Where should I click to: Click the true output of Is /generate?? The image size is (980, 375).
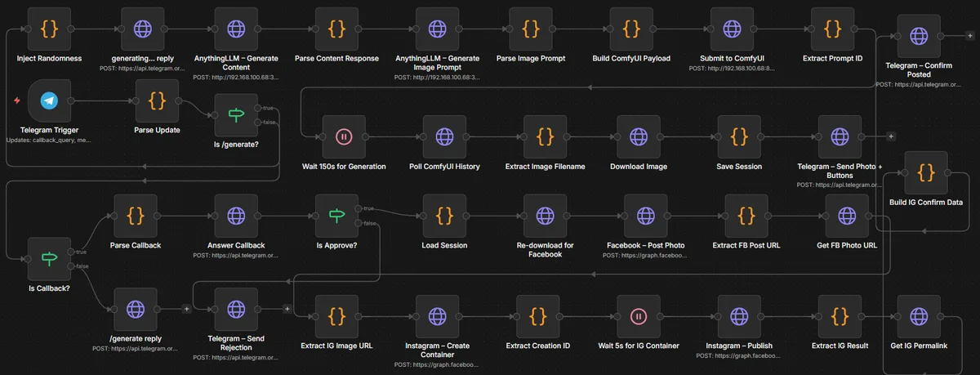click(x=258, y=108)
